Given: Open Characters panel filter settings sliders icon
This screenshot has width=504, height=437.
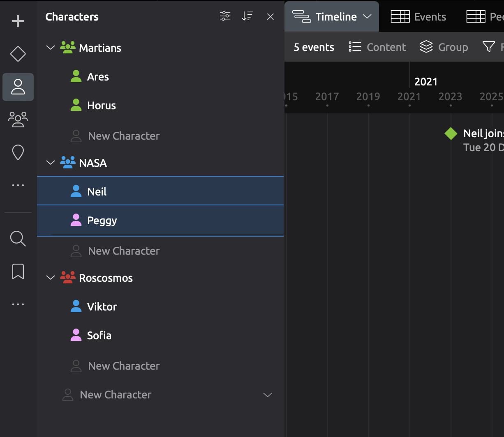Looking at the screenshot, I should (225, 16).
